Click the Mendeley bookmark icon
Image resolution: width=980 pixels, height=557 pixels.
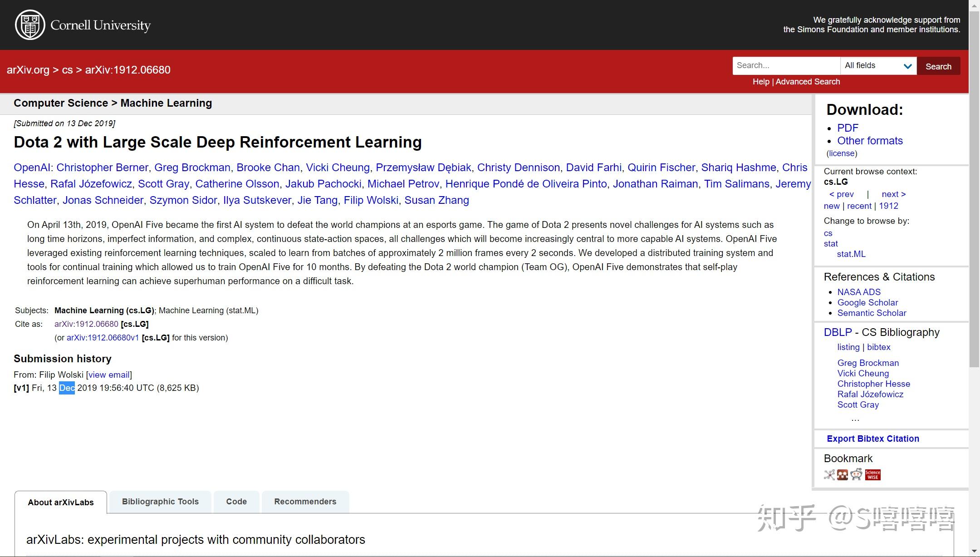pyautogui.click(x=843, y=475)
